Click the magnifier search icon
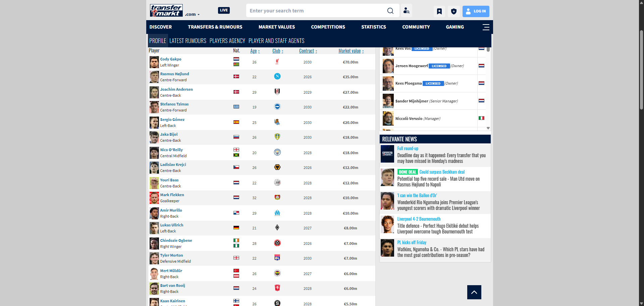Image resolution: width=644 pixels, height=306 pixels. (390, 11)
